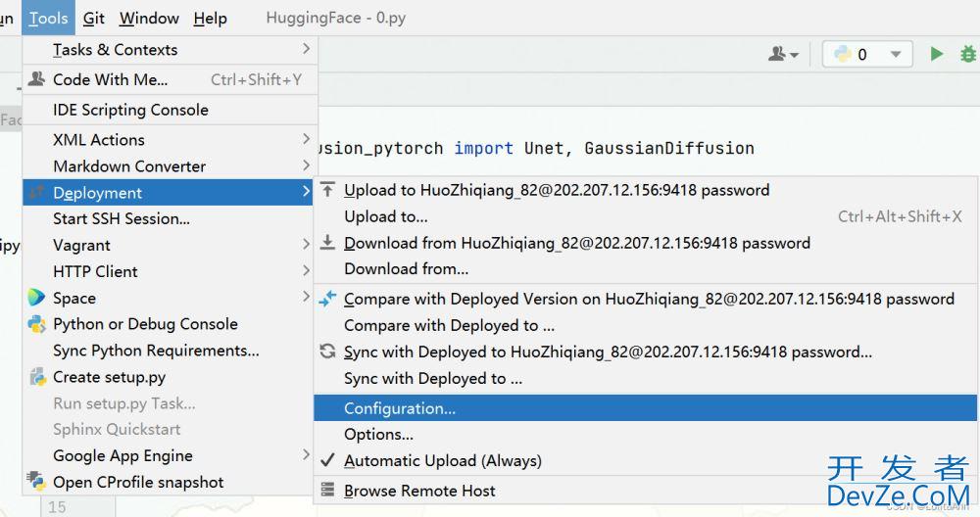Click the Code With Me people icon in the menu

[x=37, y=78]
